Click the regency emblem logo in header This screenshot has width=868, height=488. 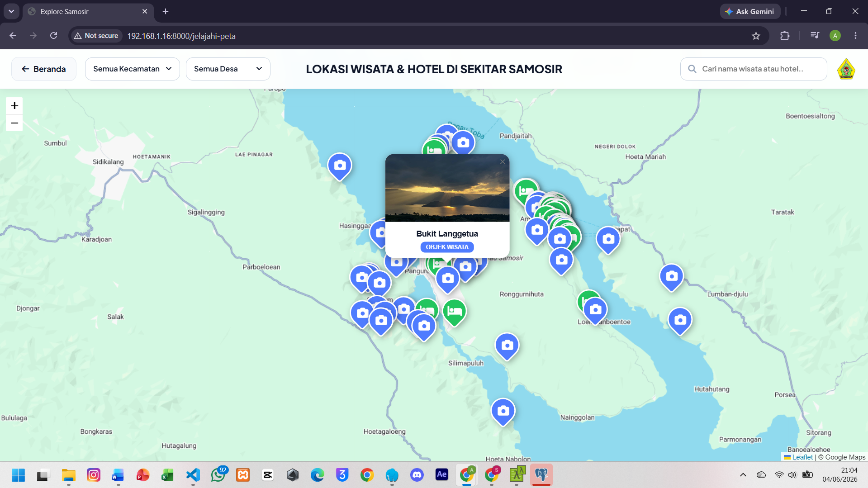[x=846, y=69]
